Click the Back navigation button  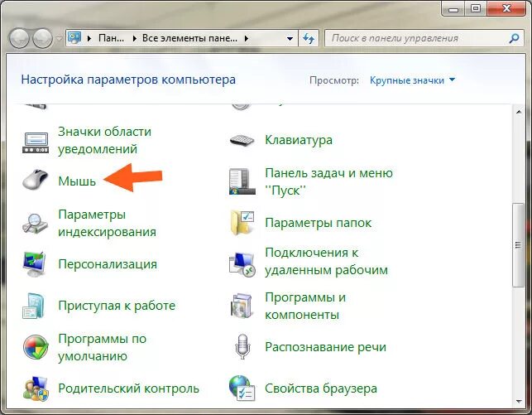click(19, 38)
